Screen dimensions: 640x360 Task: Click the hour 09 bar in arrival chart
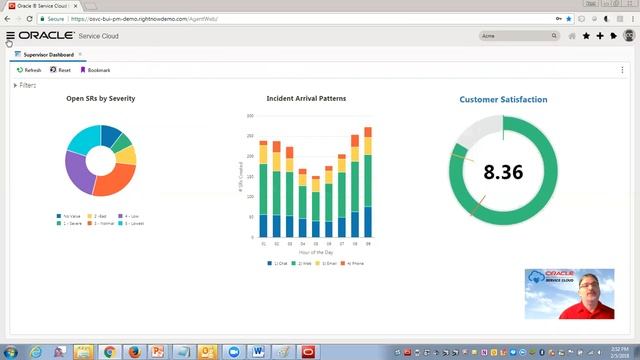pos(368,182)
